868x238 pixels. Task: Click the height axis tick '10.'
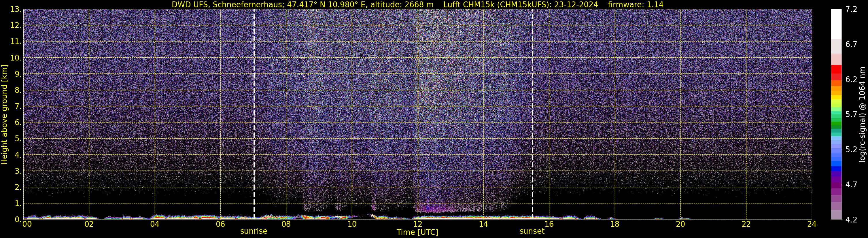[x=16, y=58]
